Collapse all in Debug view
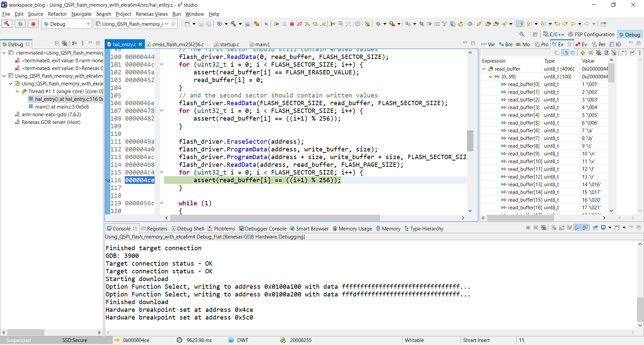This screenshot has width=644, height=345. tap(57, 44)
